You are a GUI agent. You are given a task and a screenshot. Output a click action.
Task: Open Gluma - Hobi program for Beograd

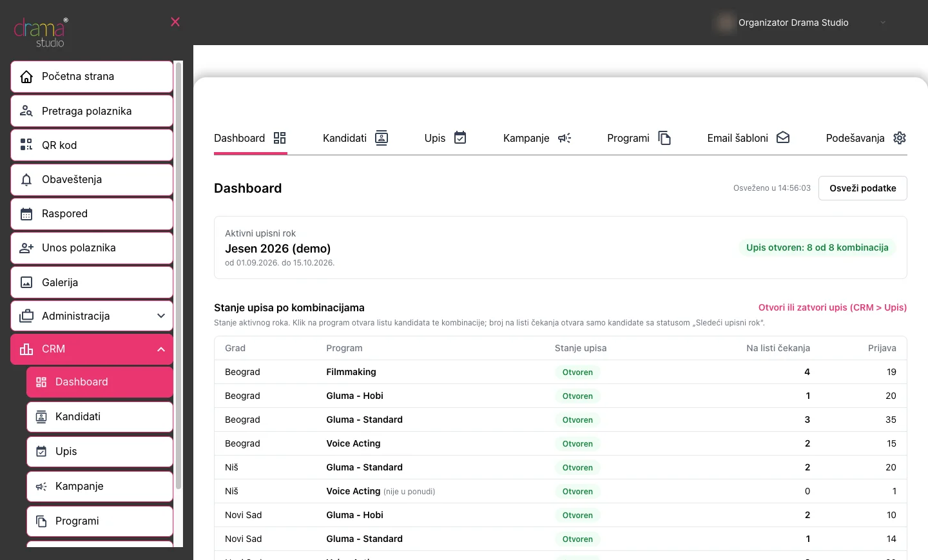[354, 396]
